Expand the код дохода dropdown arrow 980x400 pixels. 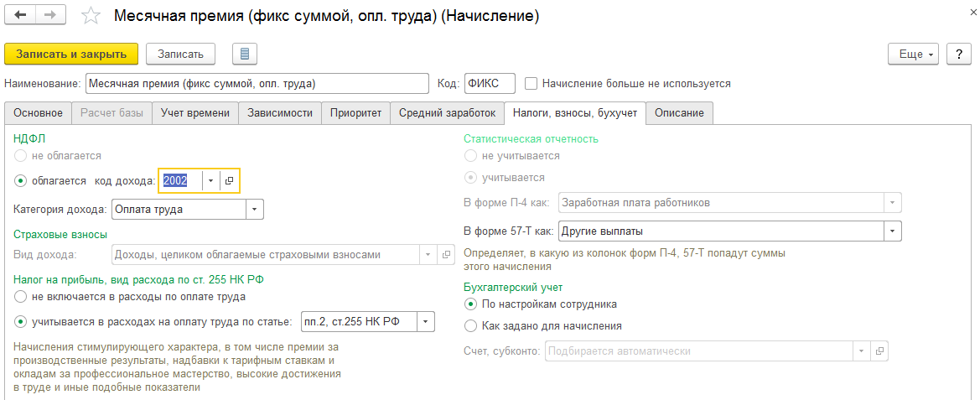210,180
